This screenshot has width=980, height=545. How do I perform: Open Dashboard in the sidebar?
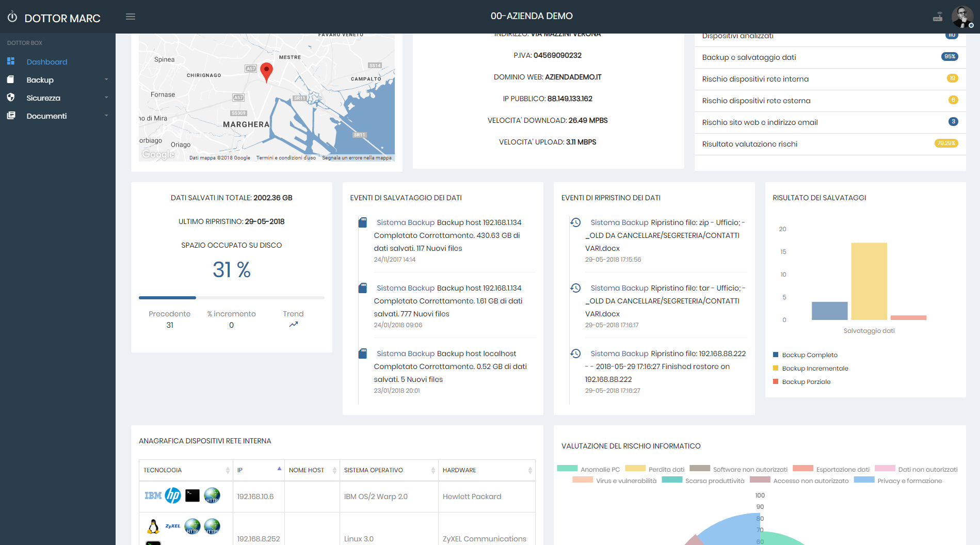tap(47, 62)
